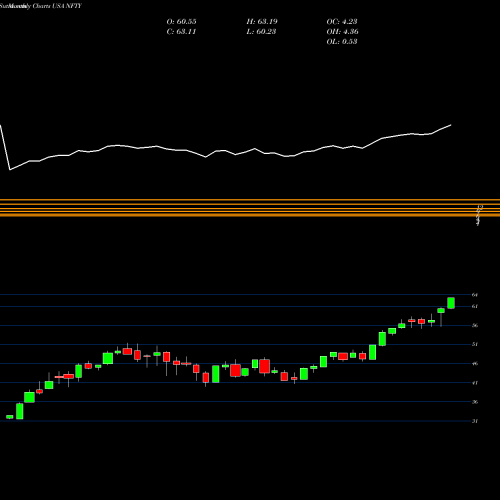Image resolution: width=500 pixels, height=500 pixels.
Task: Click the high value 'H: 63.19'
Action: coord(262,22)
